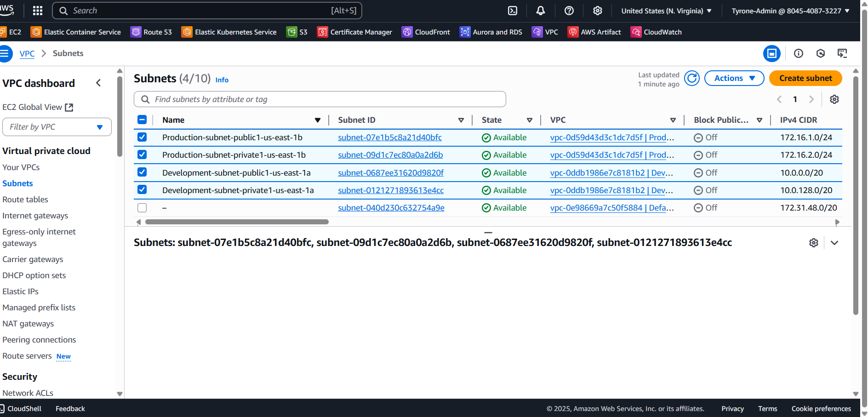Open the region selector for N. Virginia
The width and height of the screenshot is (868, 417).
tap(666, 10)
